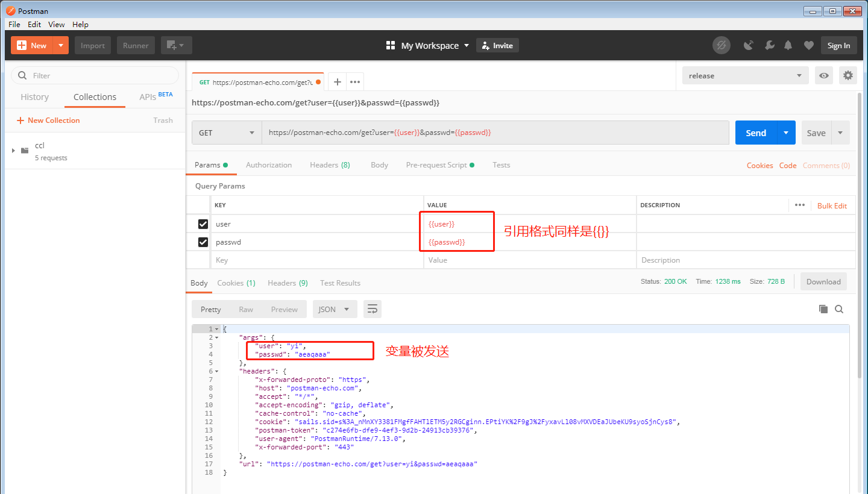Image resolution: width=868 pixels, height=494 pixels.
Task: Open manage environments gear icon
Action: point(848,75)
